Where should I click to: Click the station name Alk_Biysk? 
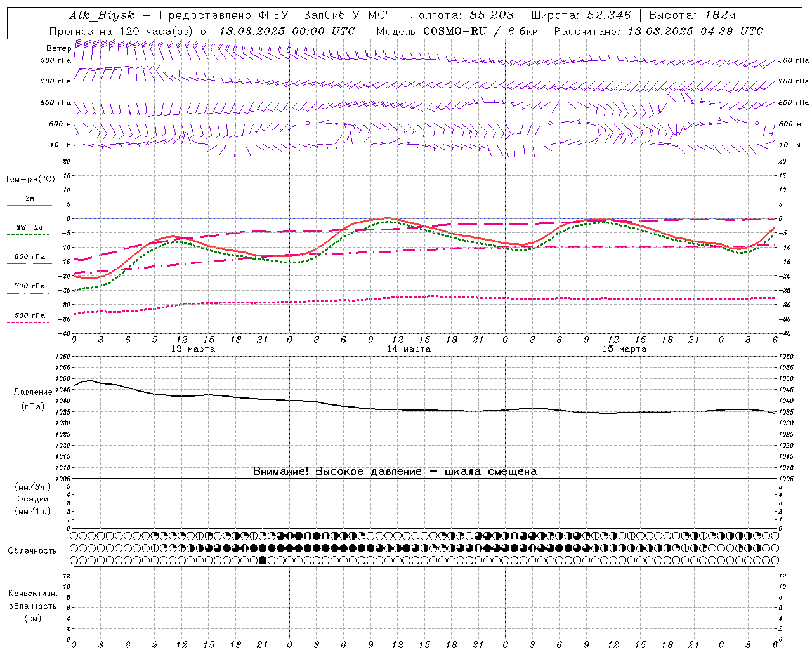(101, 15)
